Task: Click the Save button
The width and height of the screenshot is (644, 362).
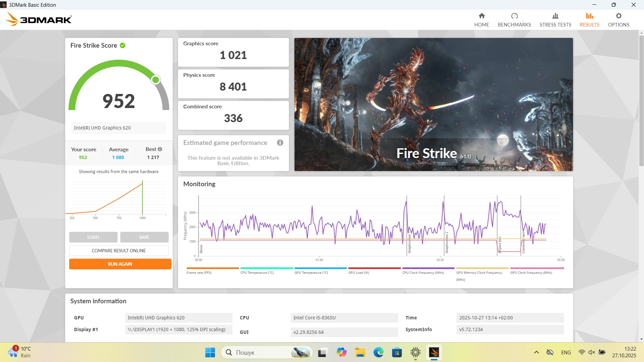Action: [x=144, y=237]
